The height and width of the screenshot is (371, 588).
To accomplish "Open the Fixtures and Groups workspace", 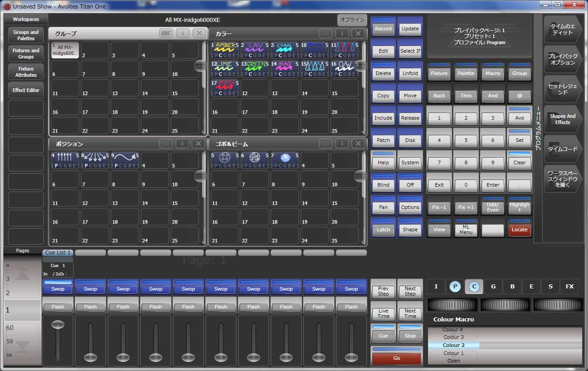I will pyautogui.click(x=26, y=54).
